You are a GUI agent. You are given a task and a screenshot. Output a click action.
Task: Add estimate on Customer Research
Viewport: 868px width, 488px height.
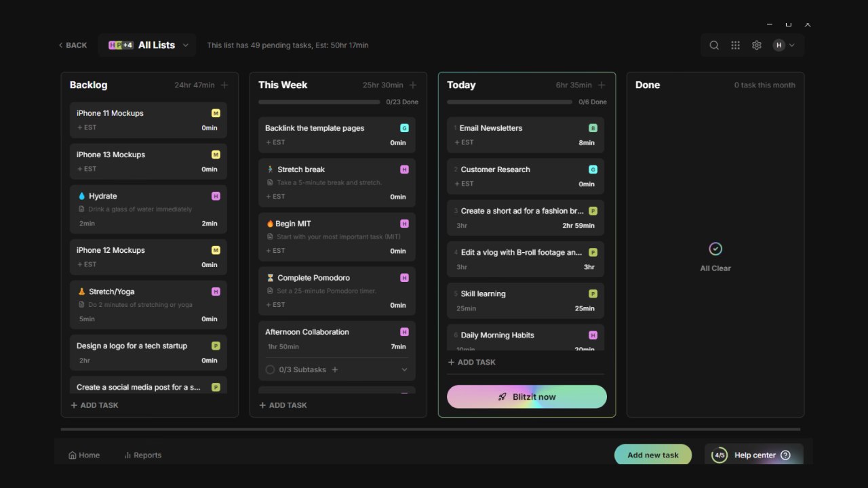click(464, 184)
